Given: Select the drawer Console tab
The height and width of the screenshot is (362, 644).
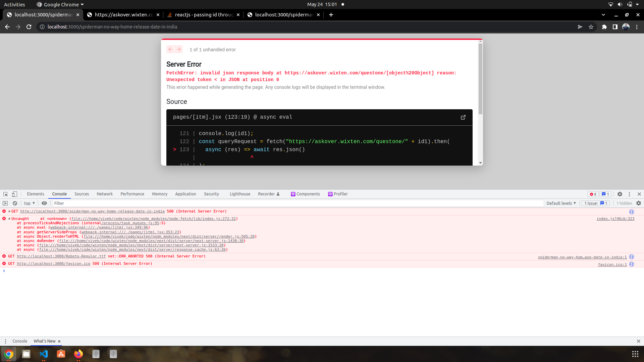Looking at the screenshot, I should click(x=20, y=341).
